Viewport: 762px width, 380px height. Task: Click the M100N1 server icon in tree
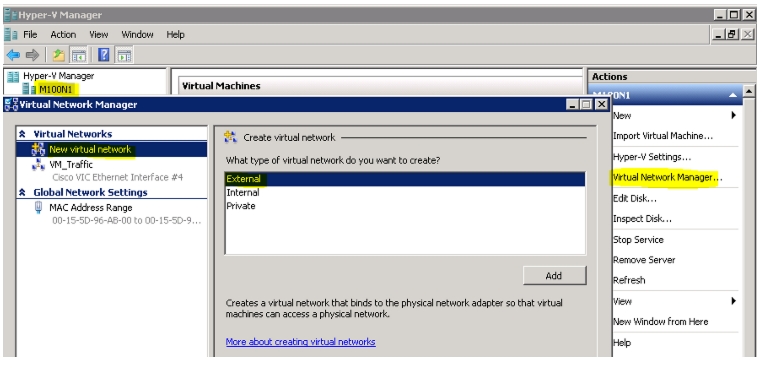(29, 89)
